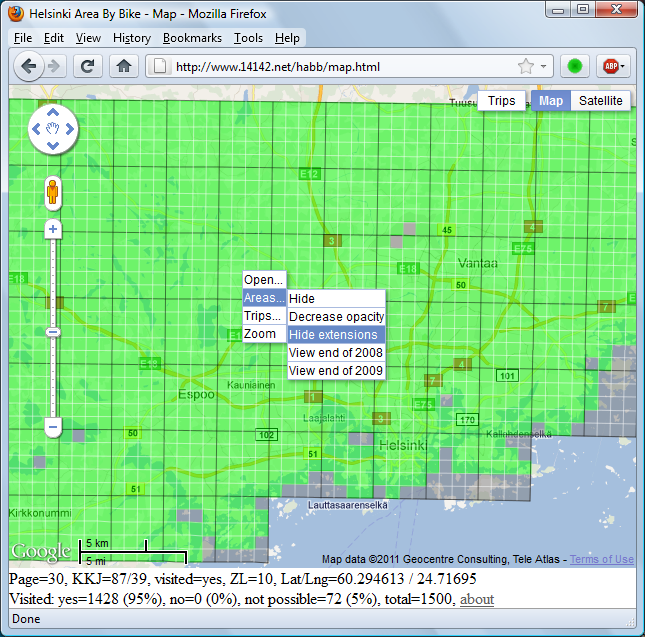Toggle the Trips overlay button
645x637 pixels.
501,101
